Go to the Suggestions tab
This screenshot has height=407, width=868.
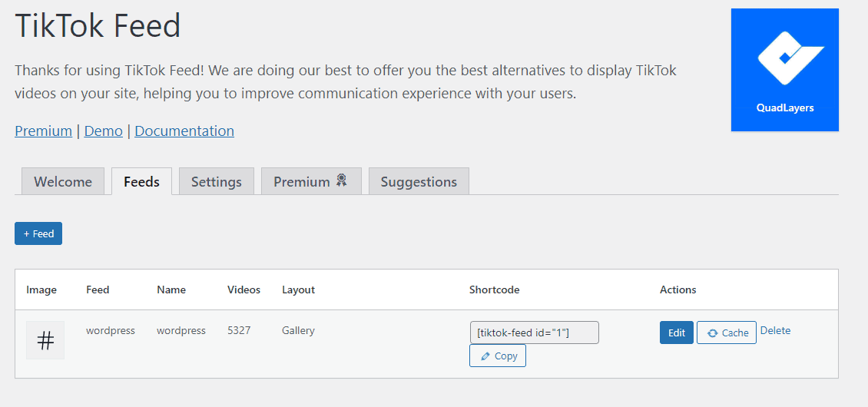(419, 181)
